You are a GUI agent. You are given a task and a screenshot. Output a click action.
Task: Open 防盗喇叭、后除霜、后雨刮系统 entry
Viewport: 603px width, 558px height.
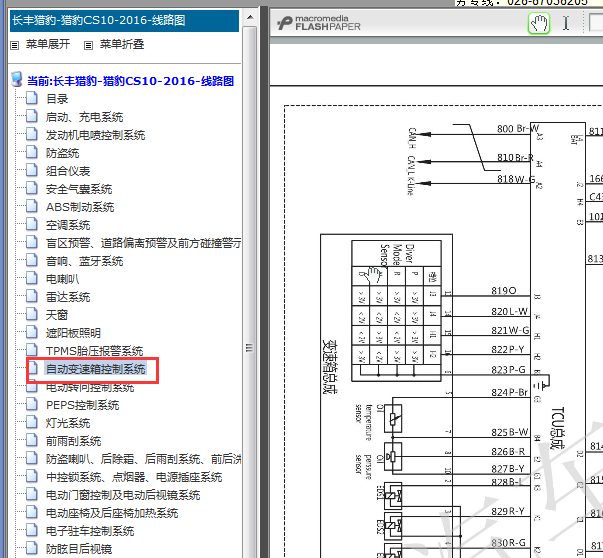(x=143, y=459)
